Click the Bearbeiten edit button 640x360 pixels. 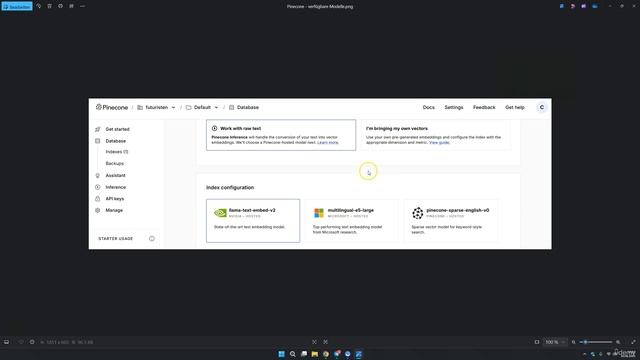pyautogui.click(x=17, y=7)
